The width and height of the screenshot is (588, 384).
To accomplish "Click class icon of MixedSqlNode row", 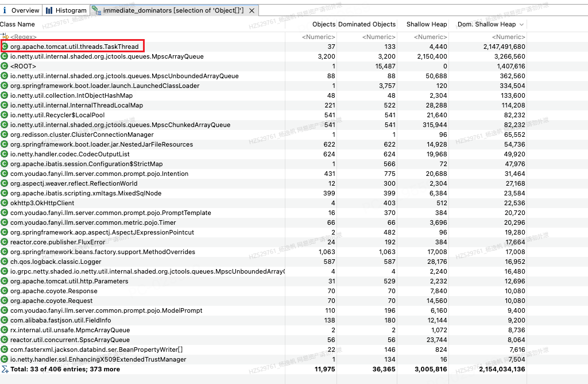I will tap(5, 193).
